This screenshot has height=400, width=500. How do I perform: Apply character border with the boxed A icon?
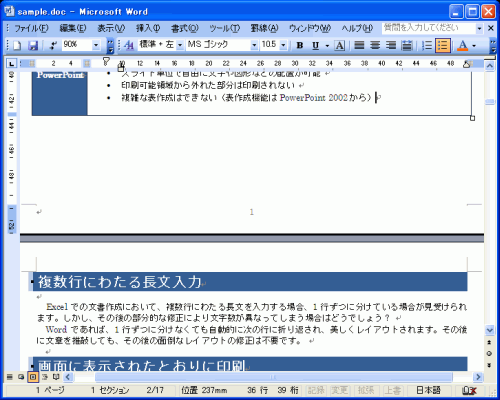[x=339, y=45]
